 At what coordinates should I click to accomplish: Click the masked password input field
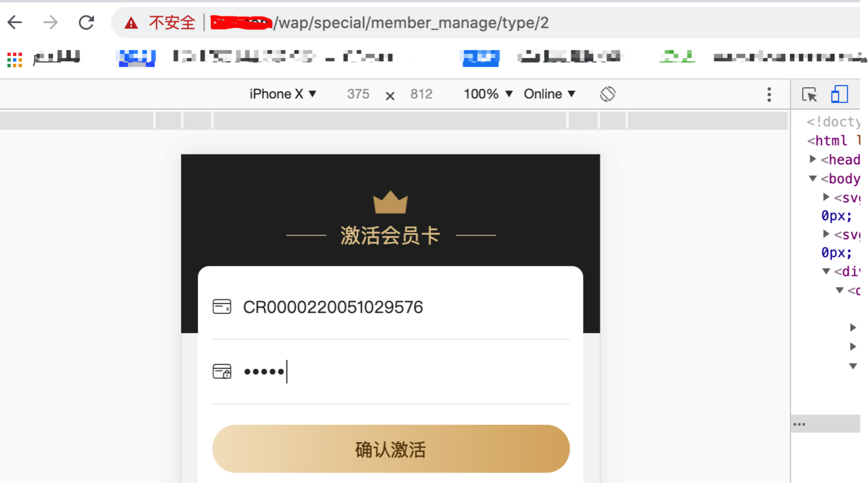point(391,372)
